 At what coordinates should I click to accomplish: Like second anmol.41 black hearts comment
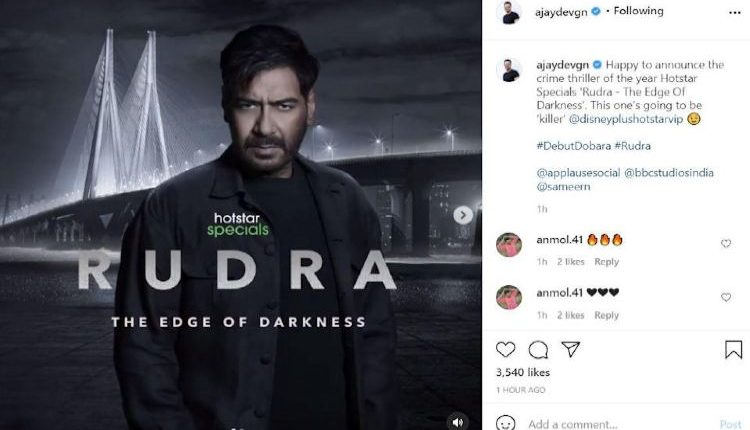(x=726, y=298)
